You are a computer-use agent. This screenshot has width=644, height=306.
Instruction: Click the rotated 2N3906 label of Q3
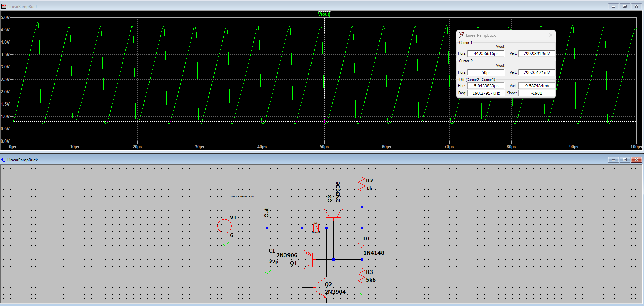click(x=338, y=192)
